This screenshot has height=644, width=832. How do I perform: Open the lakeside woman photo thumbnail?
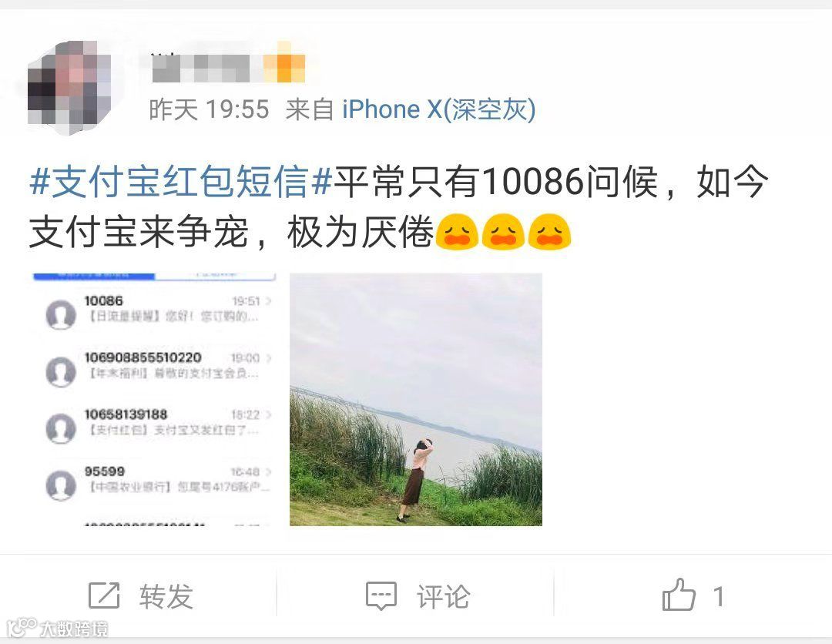(x=415, y=400)
